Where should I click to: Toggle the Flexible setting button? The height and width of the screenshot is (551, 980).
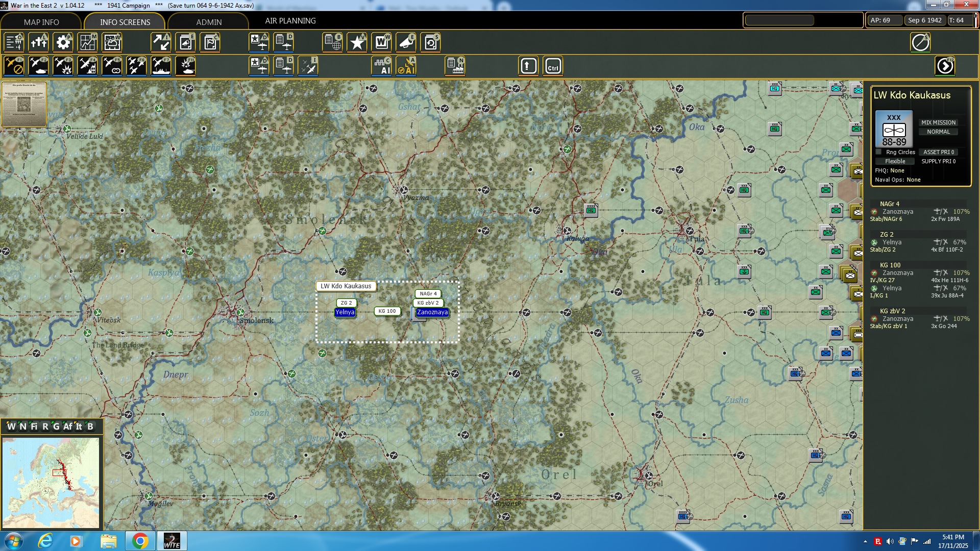tap(895, 161)
